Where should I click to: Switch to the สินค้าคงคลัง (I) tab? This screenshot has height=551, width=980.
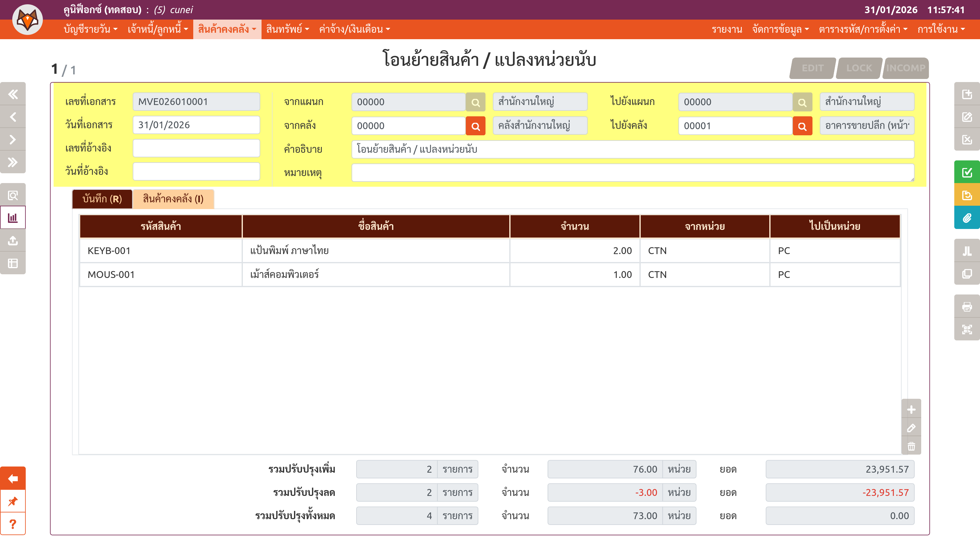click(x=173, y=199)
